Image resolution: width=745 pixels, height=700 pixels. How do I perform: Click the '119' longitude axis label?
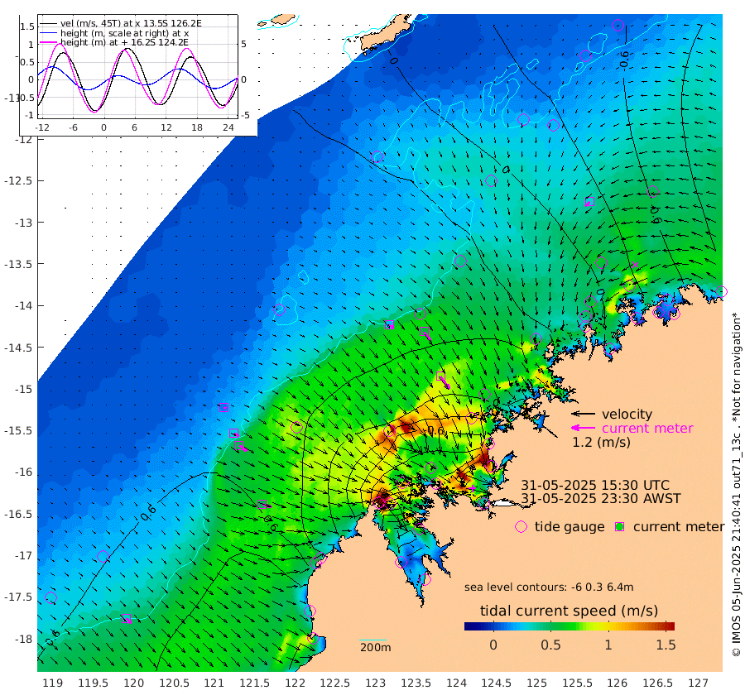click(53, 683)
